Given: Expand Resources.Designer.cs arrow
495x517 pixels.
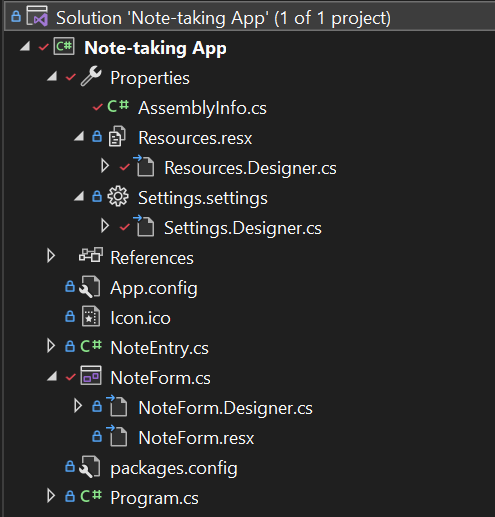Looking at the screenshot, I should pos(105,166).
